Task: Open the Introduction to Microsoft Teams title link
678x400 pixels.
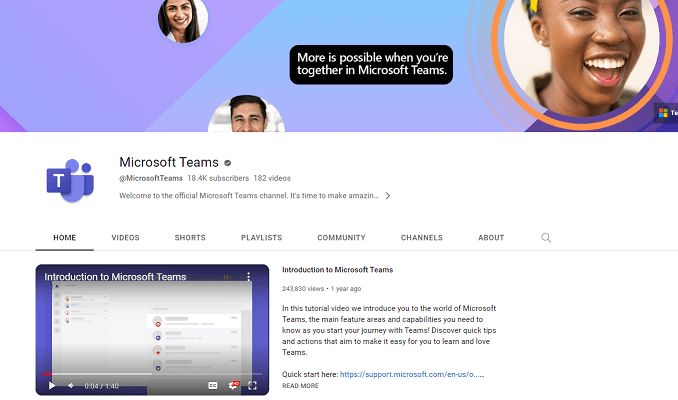Action: (x=338, y=270)
